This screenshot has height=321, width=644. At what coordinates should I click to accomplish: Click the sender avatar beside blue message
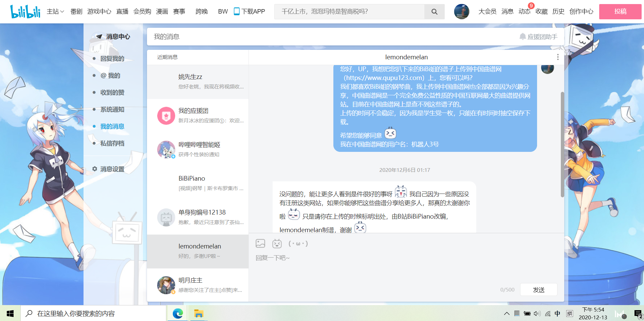pyautogui.click(x=548, y=69)
